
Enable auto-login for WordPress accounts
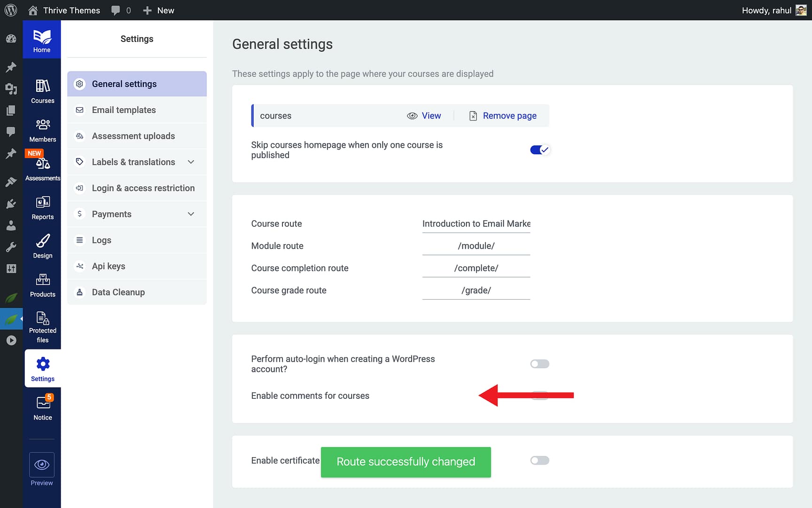tap(539, 364)
